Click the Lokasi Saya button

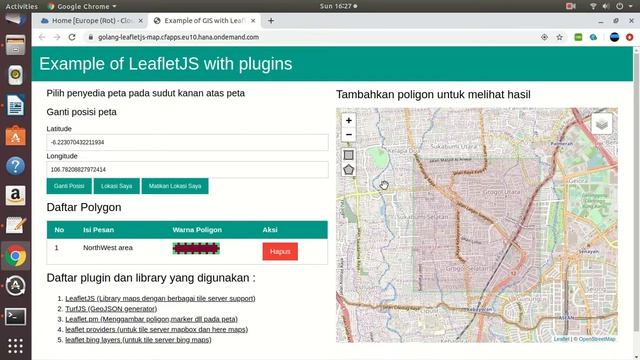point(117,186)
